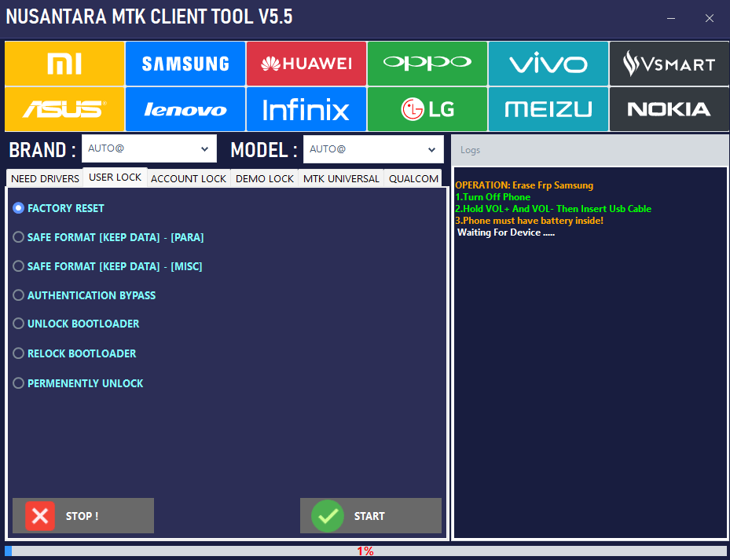The height and width of the screenshot is (560, 730).
Task: Open the MODEL dropdown list
Action: (373, 148)
